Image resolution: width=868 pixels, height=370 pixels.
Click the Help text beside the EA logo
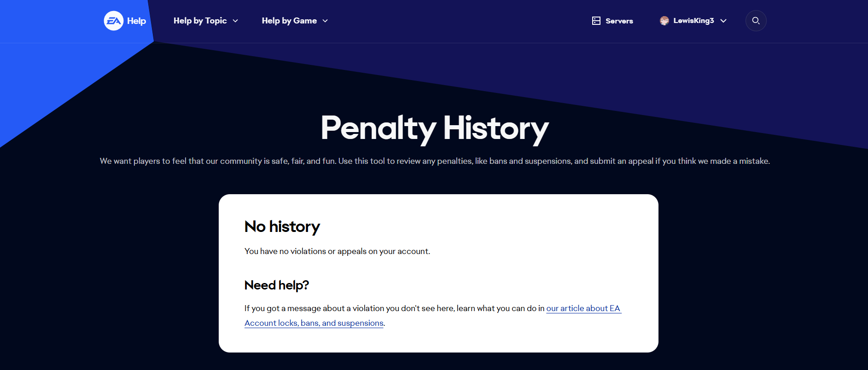(136, 21)
